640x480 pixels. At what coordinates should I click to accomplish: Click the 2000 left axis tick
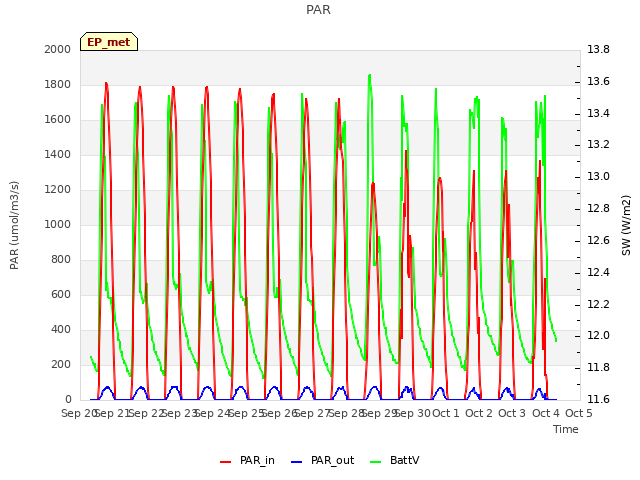pyautogui.click(x=58, y=49)
